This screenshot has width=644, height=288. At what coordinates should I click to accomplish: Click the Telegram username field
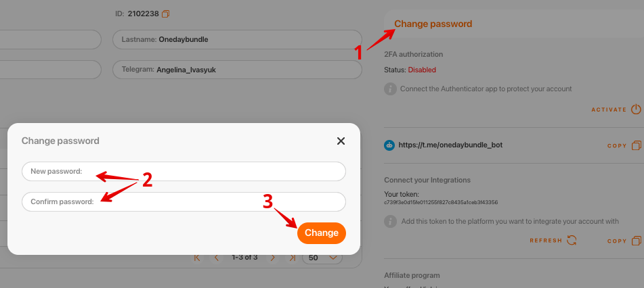click(237, 70)
